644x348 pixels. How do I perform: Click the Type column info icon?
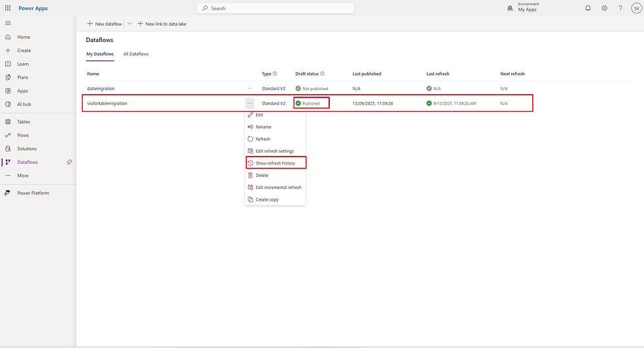[275, 74]
